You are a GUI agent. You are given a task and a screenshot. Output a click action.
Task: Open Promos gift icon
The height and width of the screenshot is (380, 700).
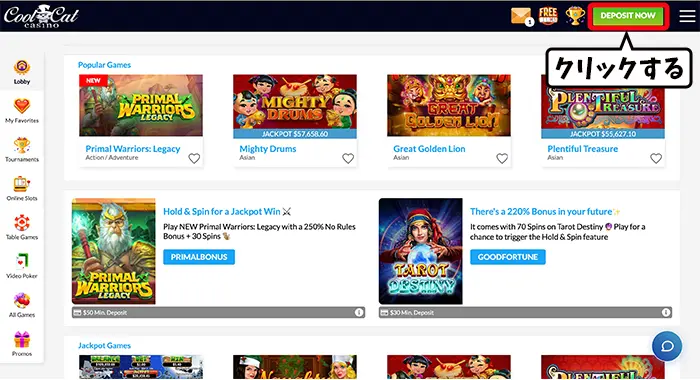22,344
